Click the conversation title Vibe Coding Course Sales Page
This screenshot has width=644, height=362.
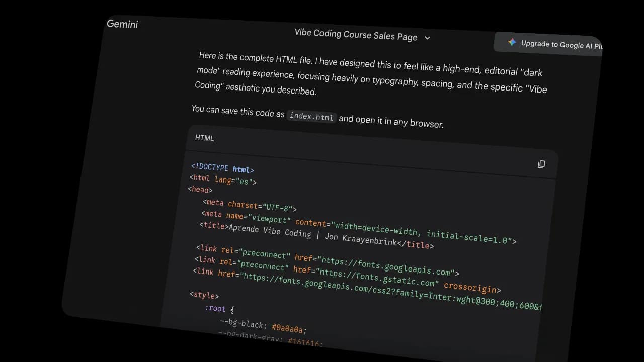[x=356, y=35]
